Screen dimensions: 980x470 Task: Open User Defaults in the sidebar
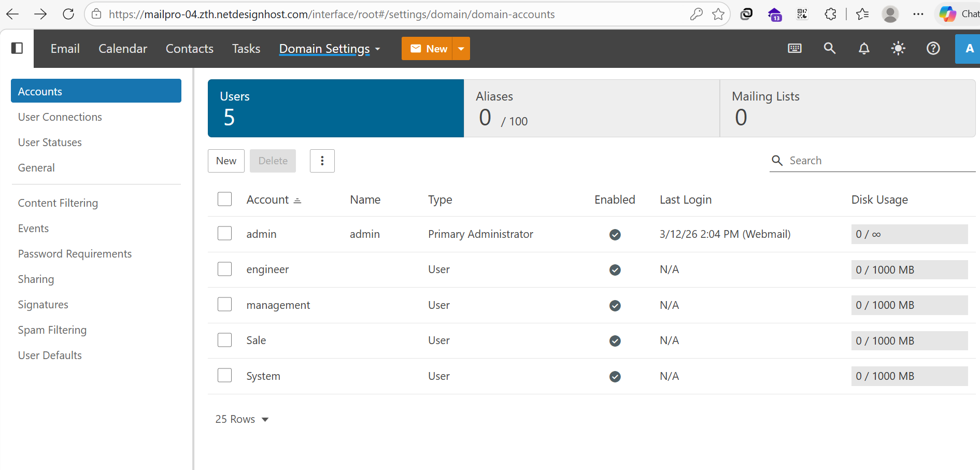click(x=50, y=355)
